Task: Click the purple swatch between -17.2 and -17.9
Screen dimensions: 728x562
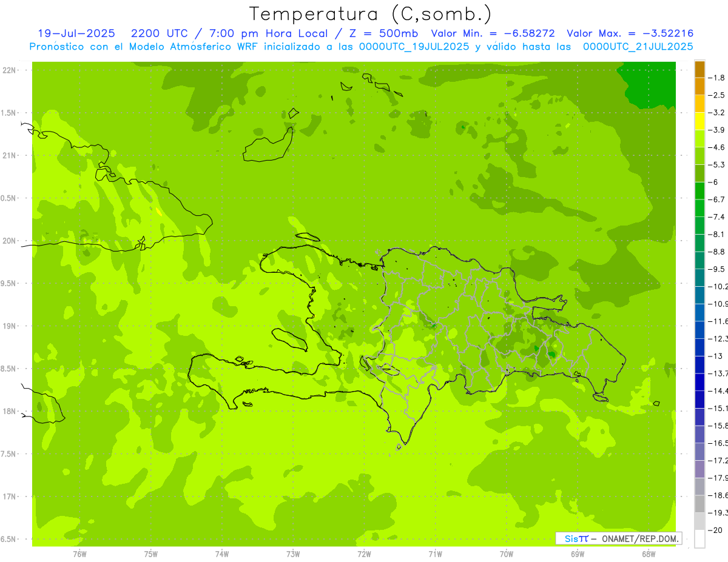Action: point(699,469)
